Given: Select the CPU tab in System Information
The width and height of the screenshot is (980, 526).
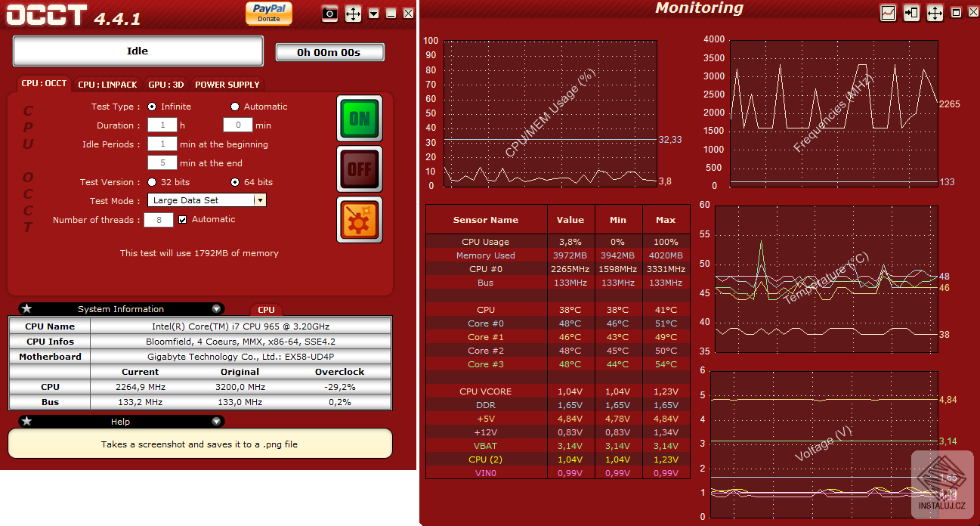Looking at the screenshot, I should pos(266,309).
